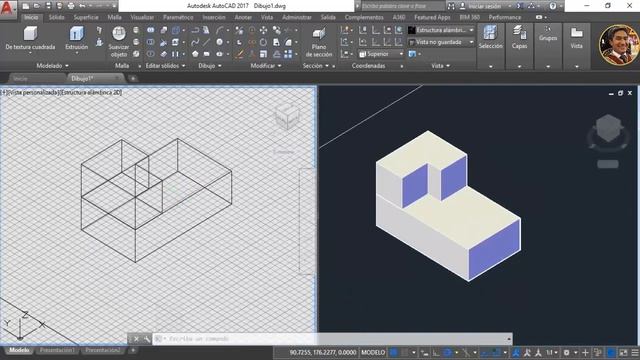Toggle MODELO space button in status bar
This screenshot has width=640, height=360.
(x=373, y=352)
